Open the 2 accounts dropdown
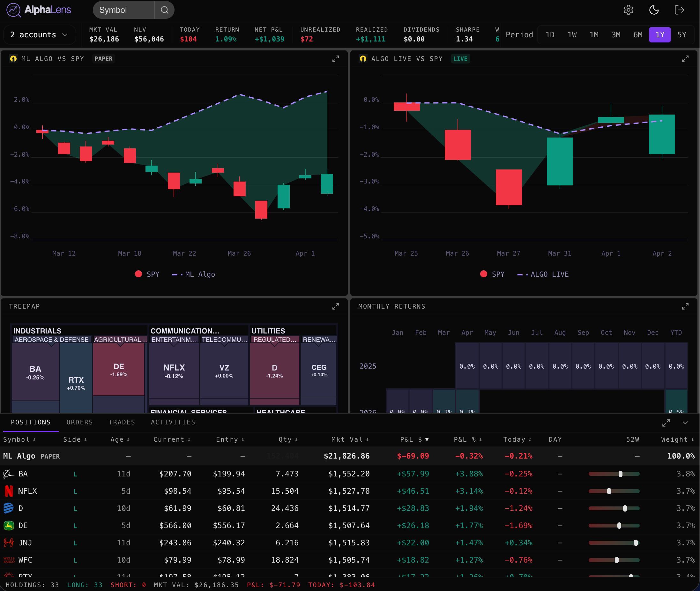Image resolution: width=700 pixels, height=591 pixels. coord(40,35)
